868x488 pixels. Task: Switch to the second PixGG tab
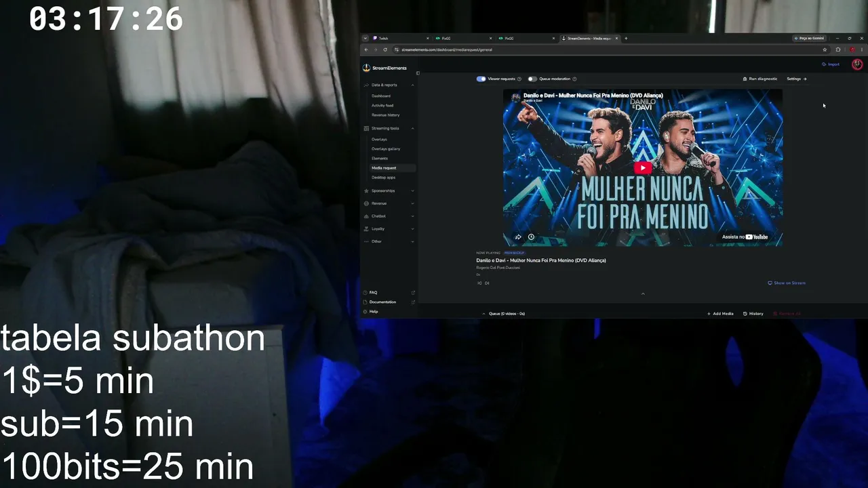[x=526, y=39]
